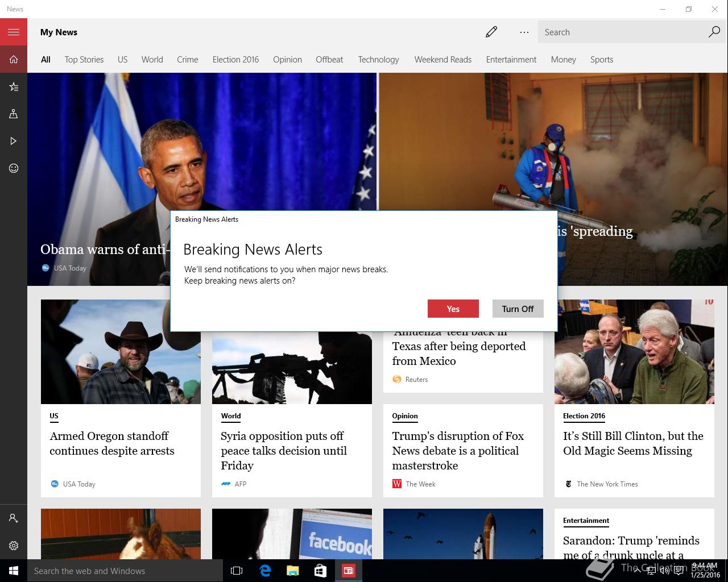Open the Action Center notification icon
Viewport: 728px width, 582px height.
point(679,571)
